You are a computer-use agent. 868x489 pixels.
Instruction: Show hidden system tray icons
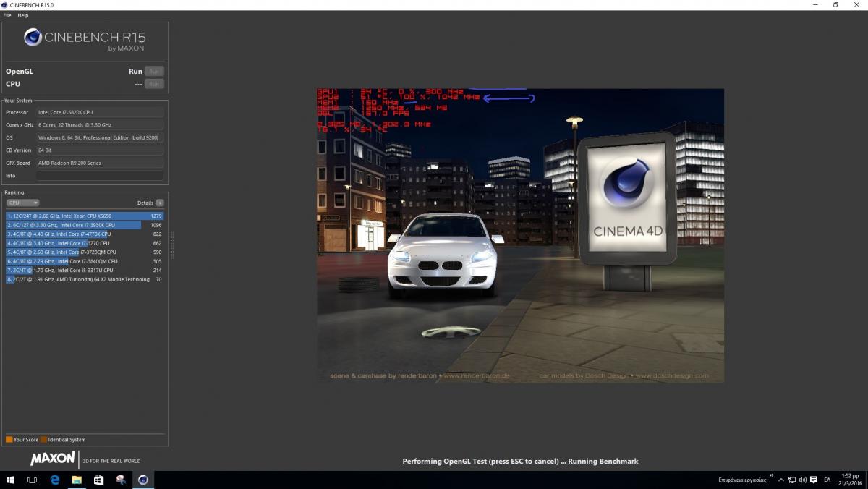pyautogui.click(x=781, y=480)
